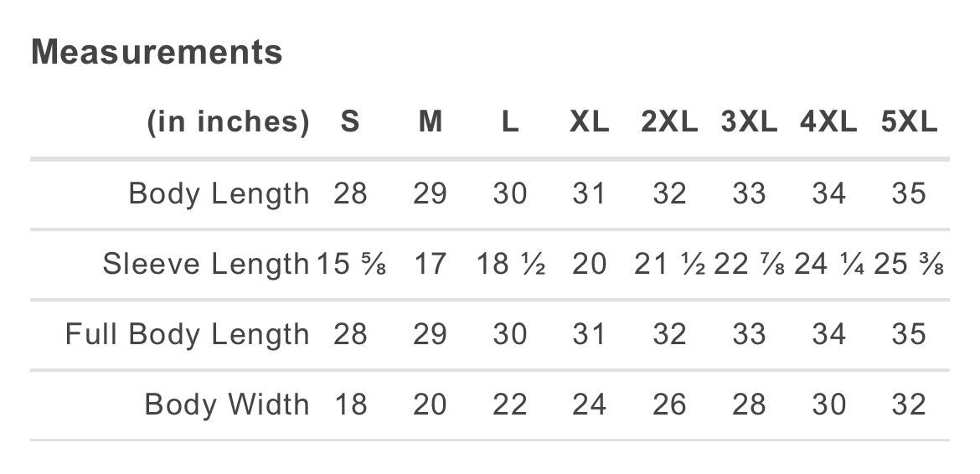Viewport: 980px width, 474px height.
Task: Select Body Width value 18 for S
Action: 350,404
